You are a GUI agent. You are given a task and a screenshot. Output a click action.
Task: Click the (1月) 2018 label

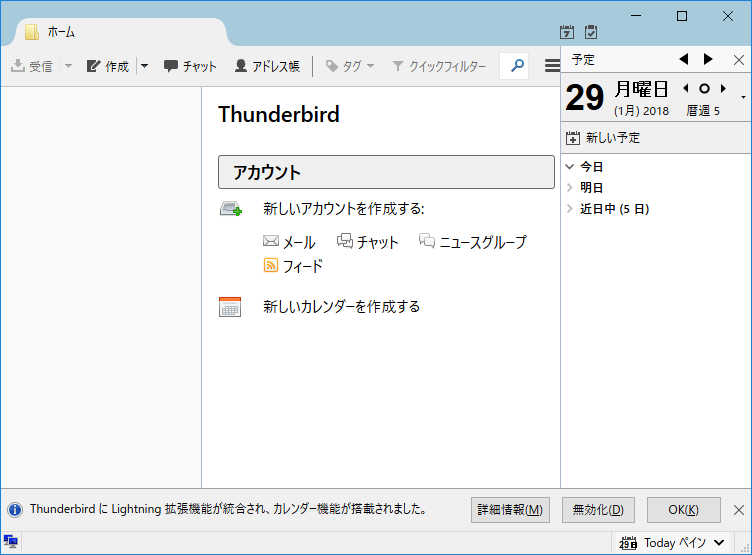point(641,111)
